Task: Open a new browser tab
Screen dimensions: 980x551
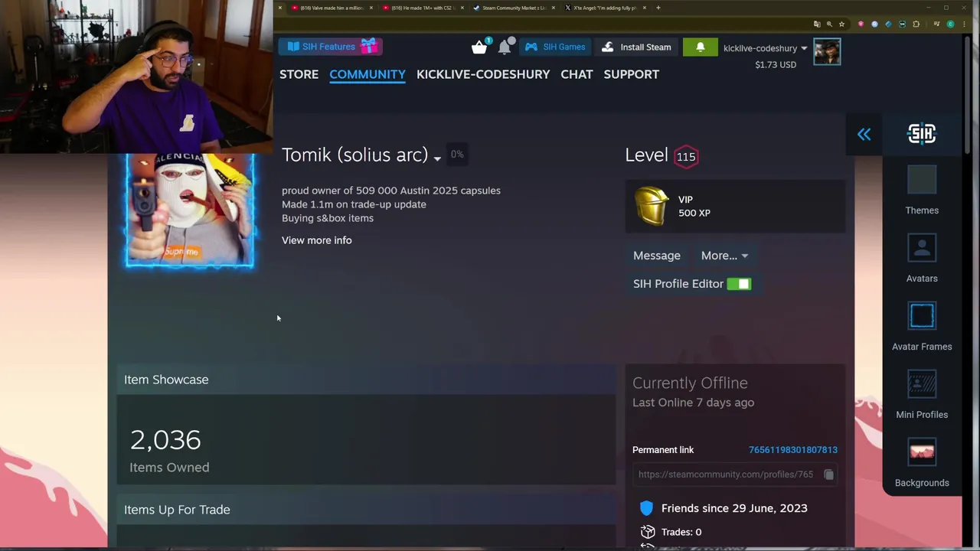Action: click(658, 8)
